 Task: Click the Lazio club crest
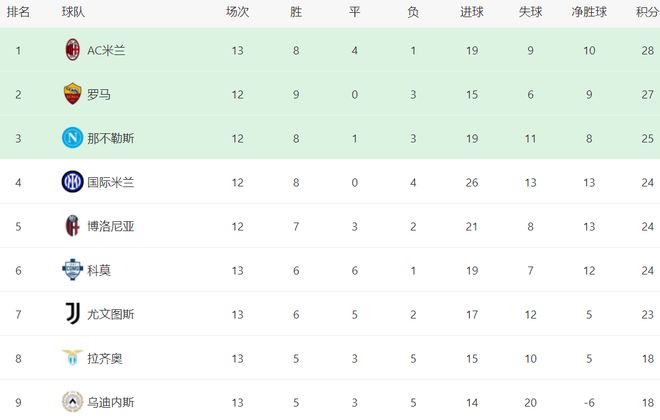(x=72, y=358)
